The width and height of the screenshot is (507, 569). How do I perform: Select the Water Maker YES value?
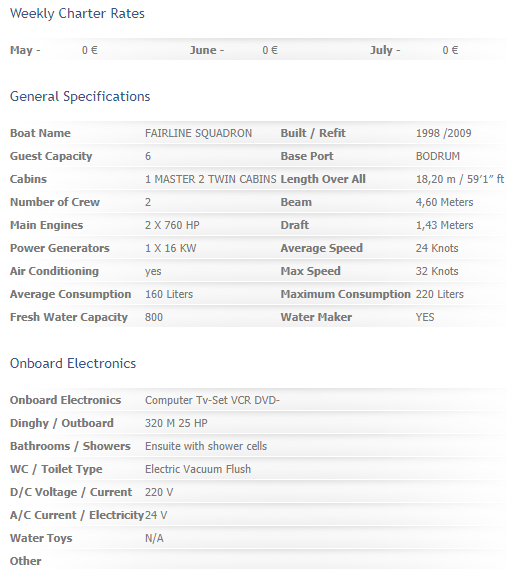click(x=425, y=317)
